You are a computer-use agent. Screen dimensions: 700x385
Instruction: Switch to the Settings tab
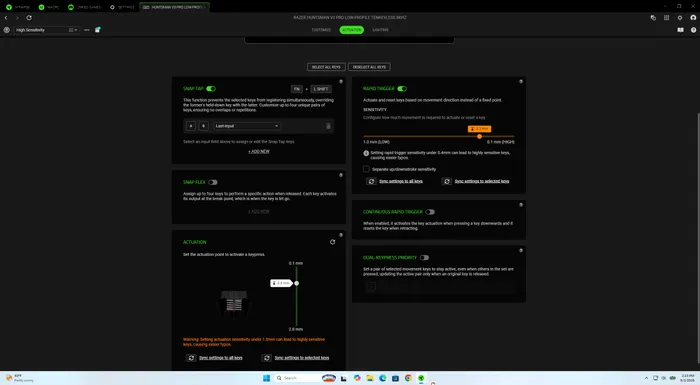122,7
